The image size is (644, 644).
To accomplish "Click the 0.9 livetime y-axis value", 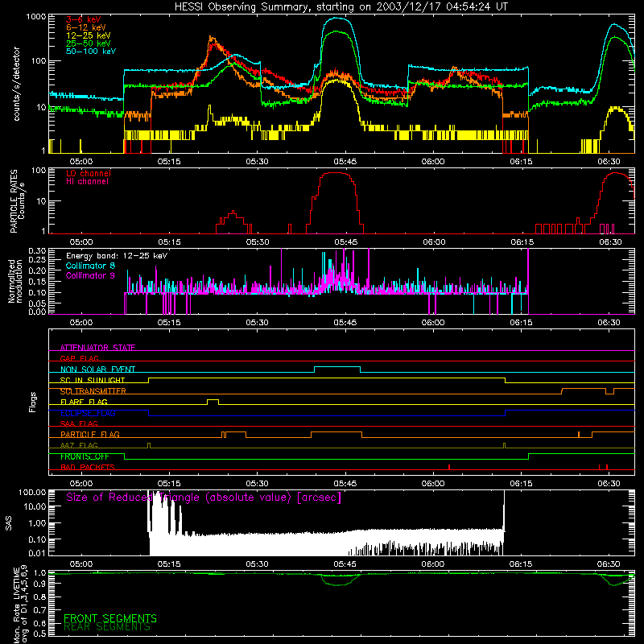I will click(39, 583).
